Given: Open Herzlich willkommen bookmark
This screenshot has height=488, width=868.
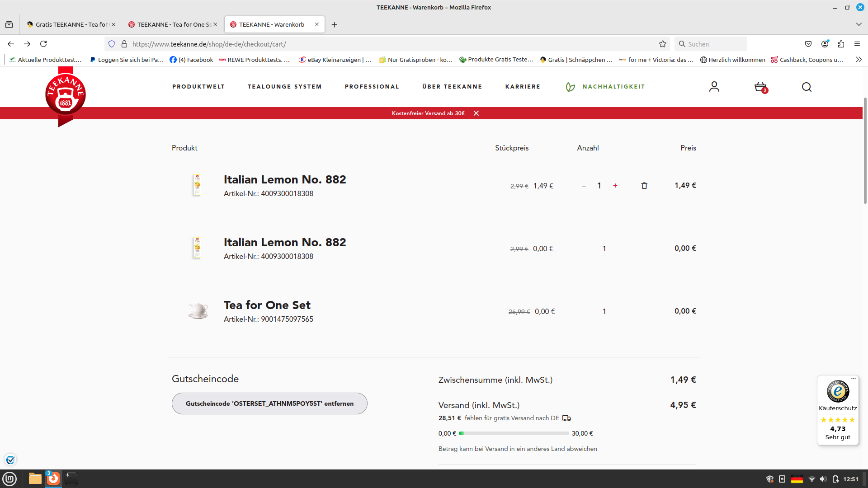Looking at the screenshot, I should [x=733, y=60].
